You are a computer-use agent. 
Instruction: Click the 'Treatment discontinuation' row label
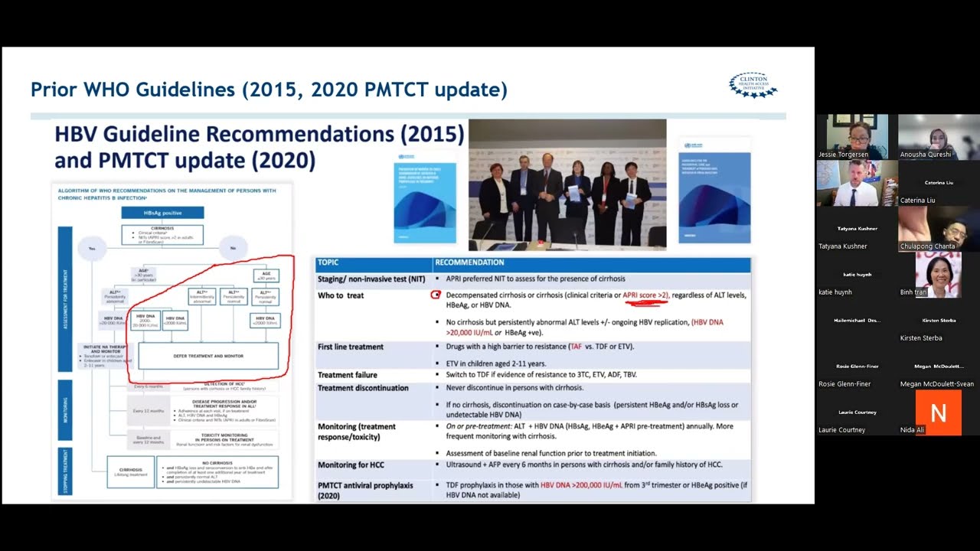(x=363, y=388)
